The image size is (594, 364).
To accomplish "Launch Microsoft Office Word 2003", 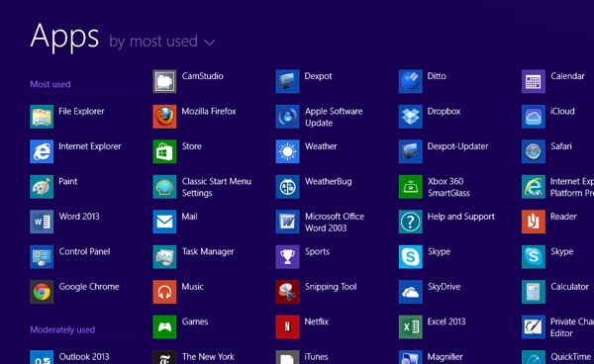I will click(x=320, y=222).
